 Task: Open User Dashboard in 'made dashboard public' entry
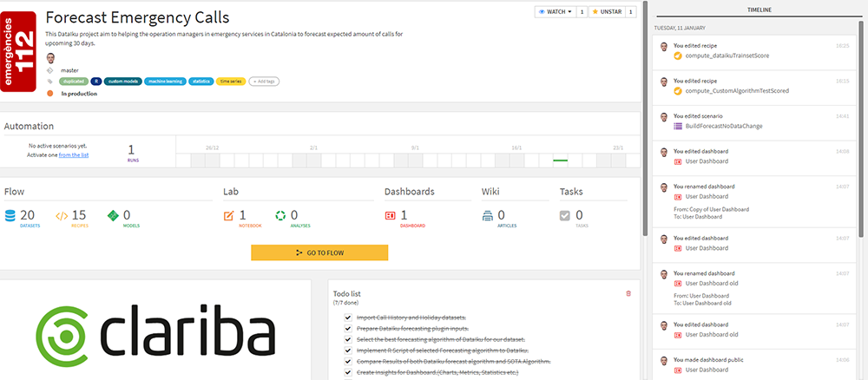click(x=707, y=370)
